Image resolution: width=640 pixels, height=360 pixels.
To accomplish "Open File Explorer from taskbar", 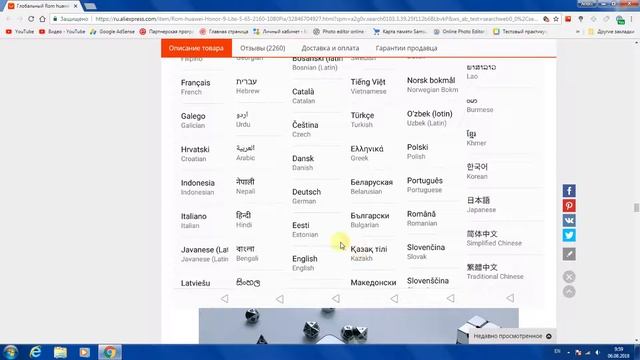I will 60,352.
